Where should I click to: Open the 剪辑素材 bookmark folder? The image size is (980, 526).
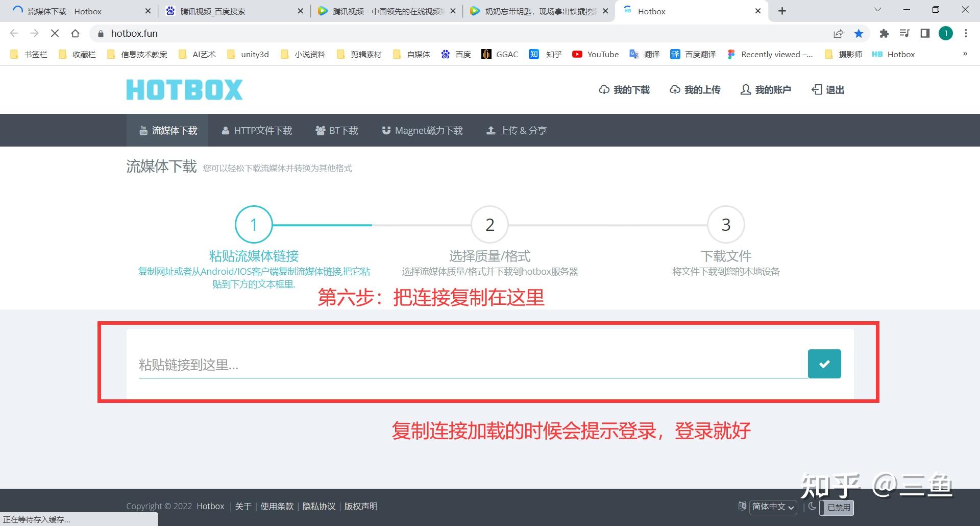pos(359,54)
